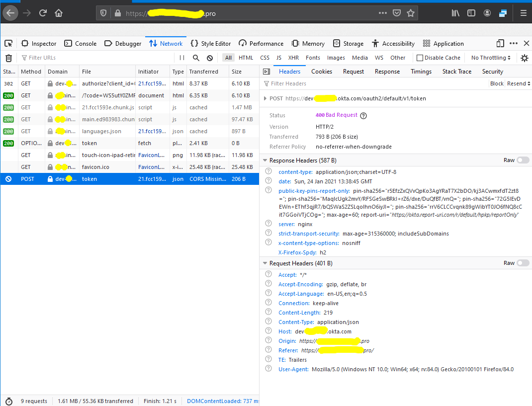This screenshot has width=532, height=406.
Task: Toggle request blocking icon next to search
Action: 209,57
